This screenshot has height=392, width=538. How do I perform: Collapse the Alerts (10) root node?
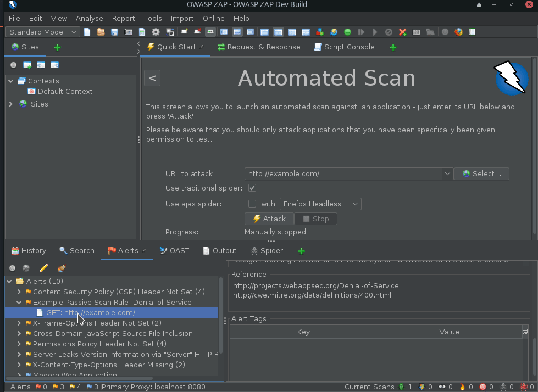pos(9,281)
